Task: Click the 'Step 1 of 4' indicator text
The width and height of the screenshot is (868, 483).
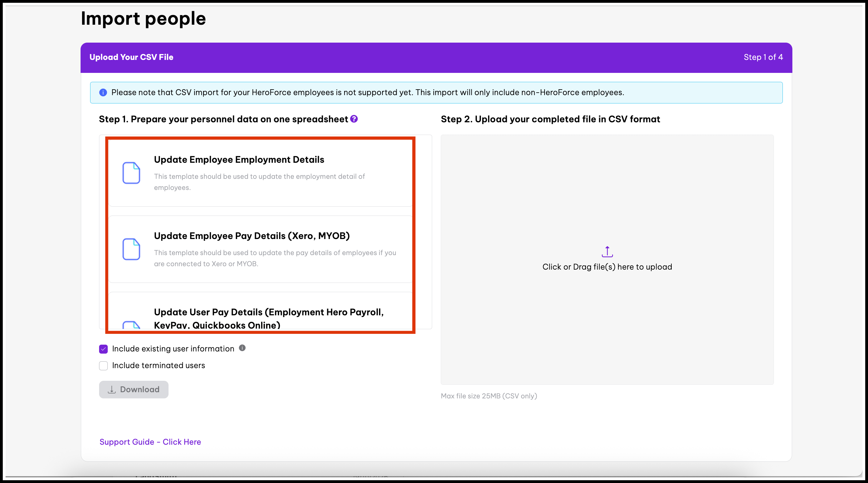Action: tap(763, 57)
